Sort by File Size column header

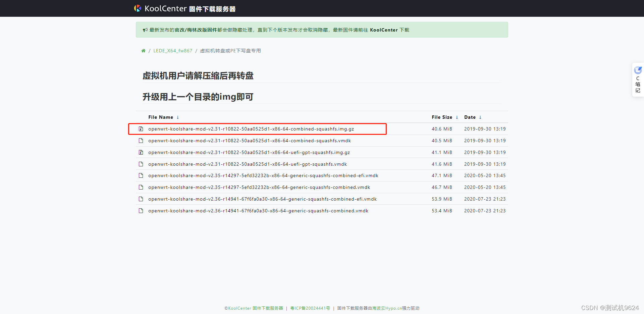(442, 117)
